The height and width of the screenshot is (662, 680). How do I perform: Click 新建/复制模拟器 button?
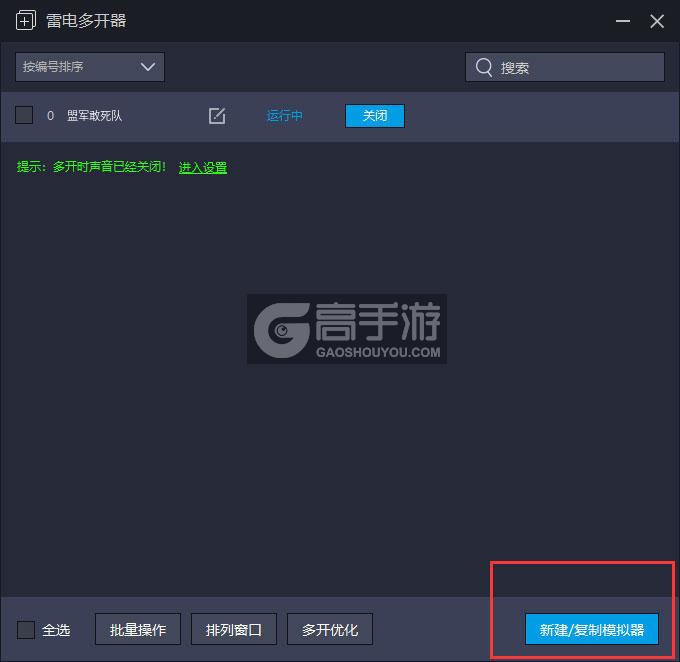point(592,629)
